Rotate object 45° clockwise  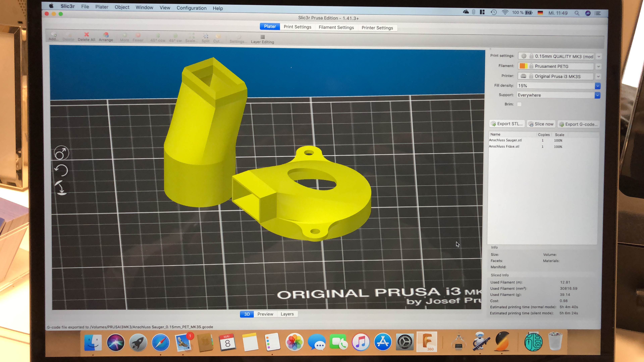point(175,38)
